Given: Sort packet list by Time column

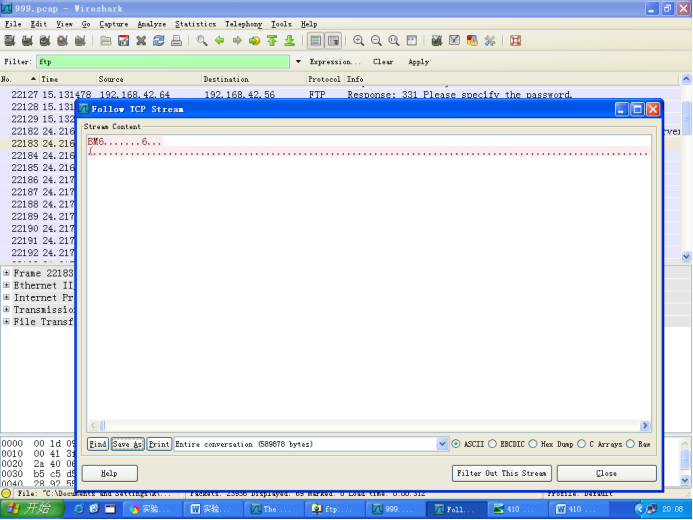Looking at the screenshot, I should (69, 79).
